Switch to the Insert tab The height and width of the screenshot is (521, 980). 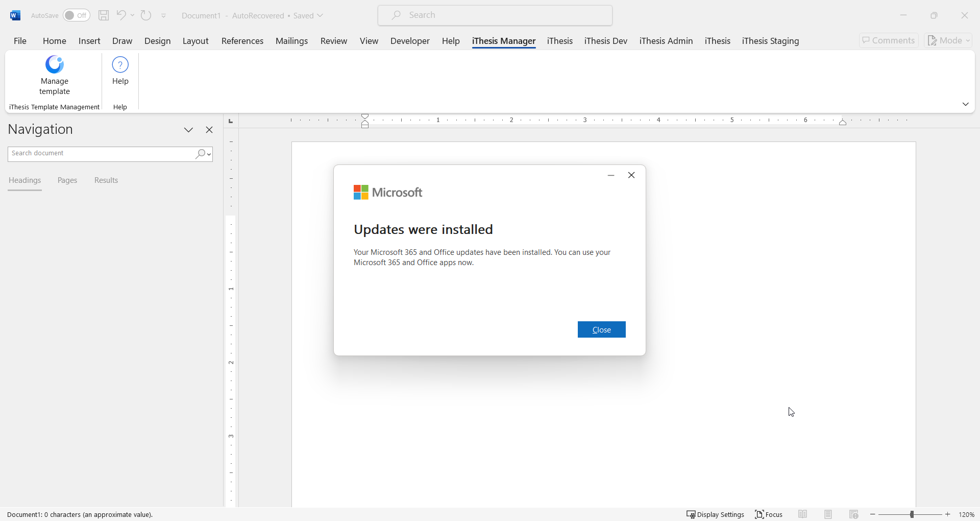click(x=89, y=41)
